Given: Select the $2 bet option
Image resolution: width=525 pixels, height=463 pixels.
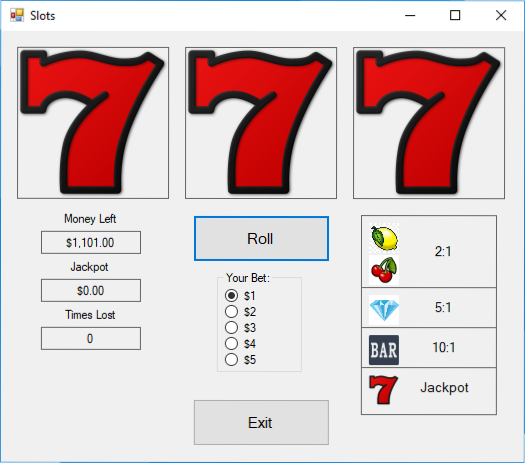Looking at the screenshot, I should pyautogui.click(x=231, y=312).
